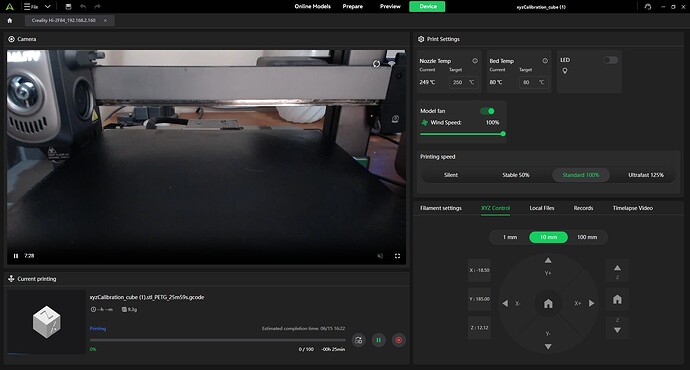Select Ultrafast 125% printing speed
Image resolution: width=690 pixels, height=370 pixels.
point(646,175)
